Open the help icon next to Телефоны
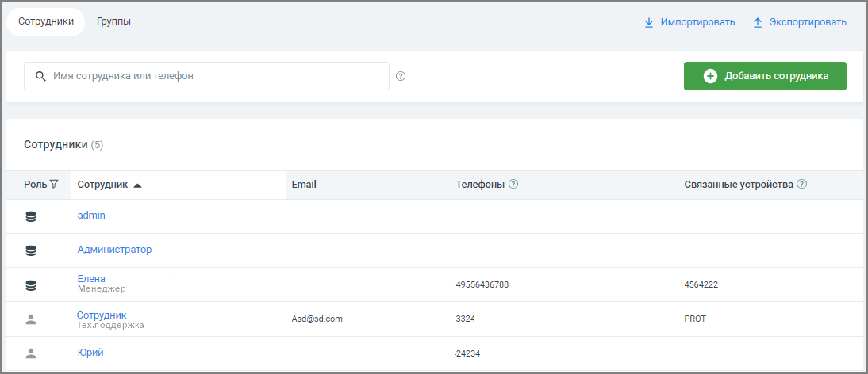The height and width of the screenshot is (374, 868). click(513, 185)
